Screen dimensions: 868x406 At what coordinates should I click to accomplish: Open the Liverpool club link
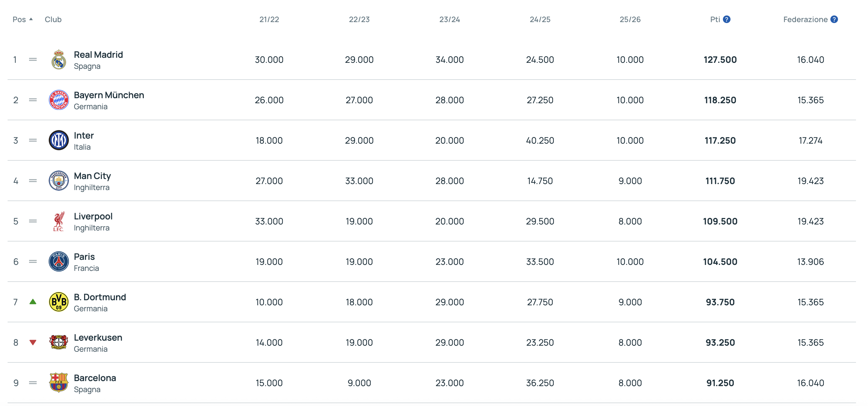(93, 216)
